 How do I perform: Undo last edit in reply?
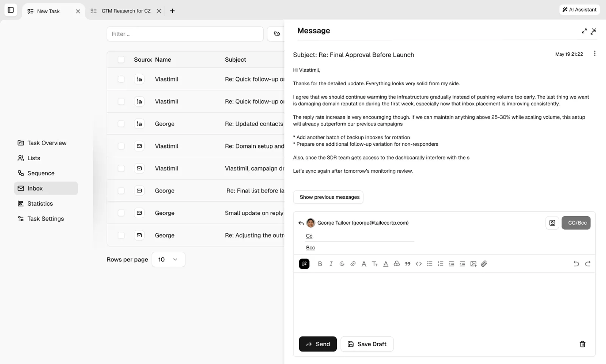pyautogui.click(x=576, y=264)
